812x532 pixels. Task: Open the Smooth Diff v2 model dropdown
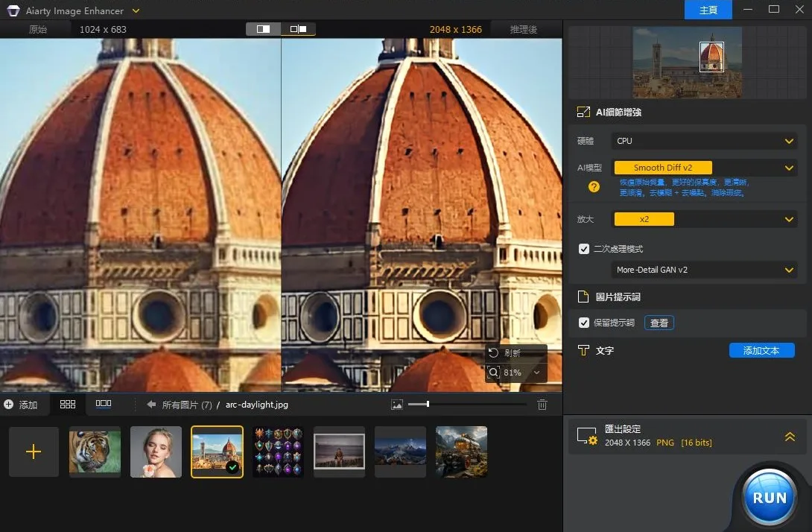coord(704,168)
